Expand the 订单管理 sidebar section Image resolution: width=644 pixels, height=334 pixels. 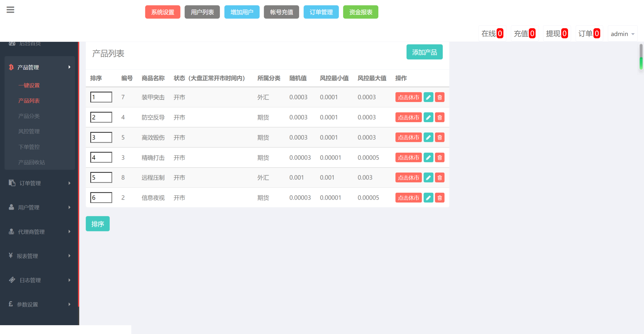(40, 183)
